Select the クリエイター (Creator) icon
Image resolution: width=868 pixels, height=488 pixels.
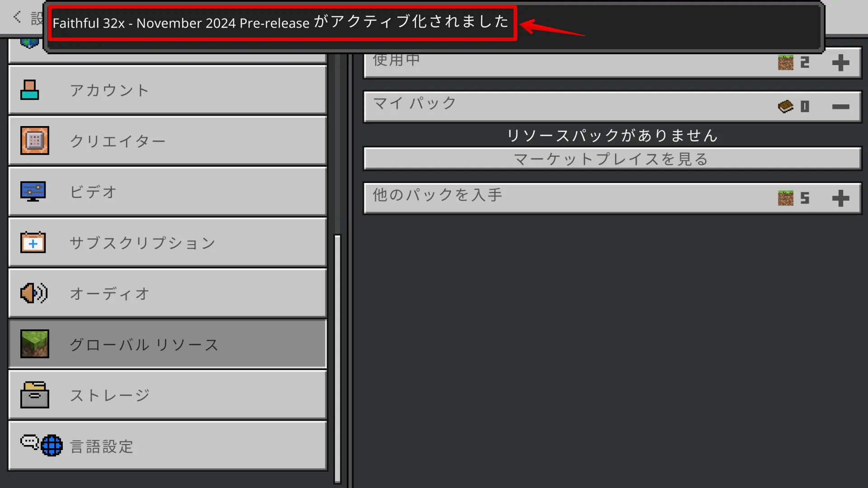pos(33,140)
